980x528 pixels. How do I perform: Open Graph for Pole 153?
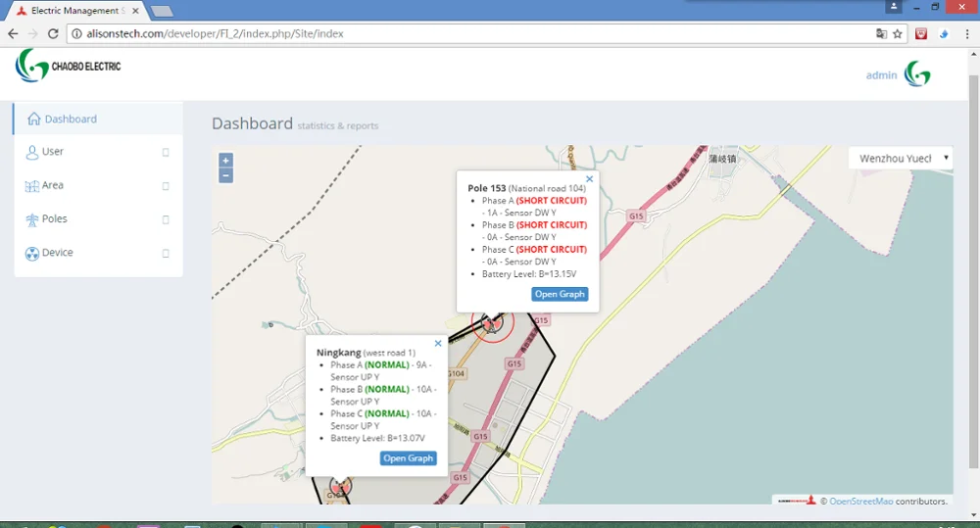click(560, 294)
